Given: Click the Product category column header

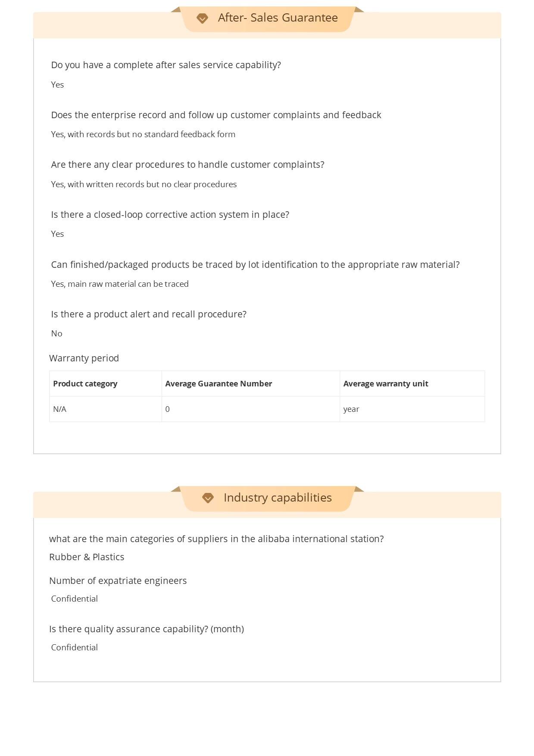Looking at the screenshot, I should (x=85, y=384).
